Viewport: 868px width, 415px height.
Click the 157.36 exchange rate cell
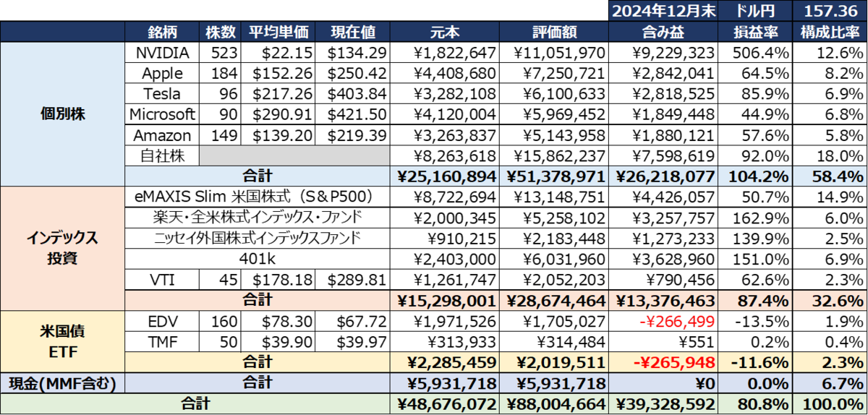[x=830, y=12]
